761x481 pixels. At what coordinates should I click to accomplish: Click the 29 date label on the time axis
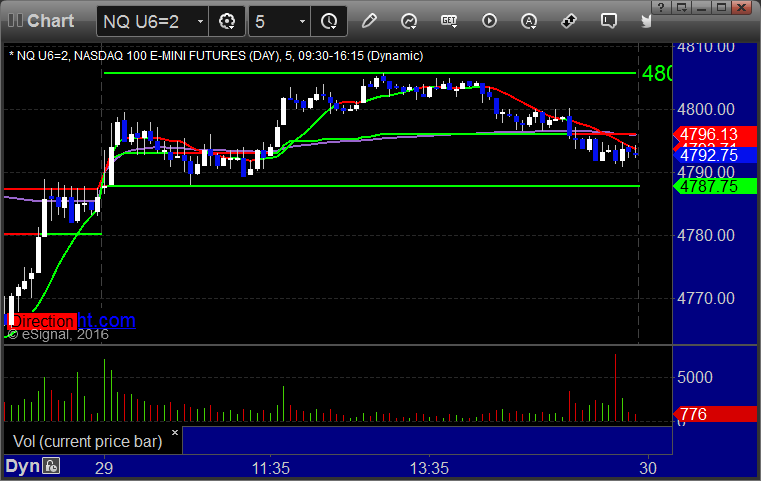104,468
